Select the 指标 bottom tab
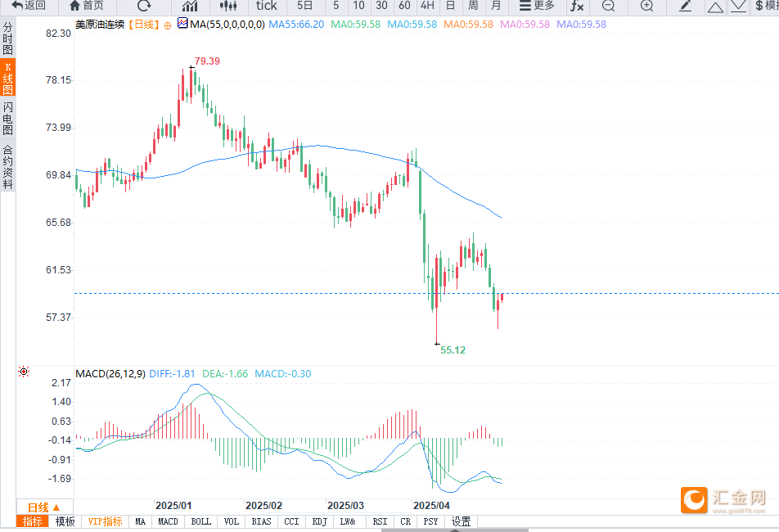The height and width of the screenshot is (532, 779). pyautogui.click(x=32, y=521)
